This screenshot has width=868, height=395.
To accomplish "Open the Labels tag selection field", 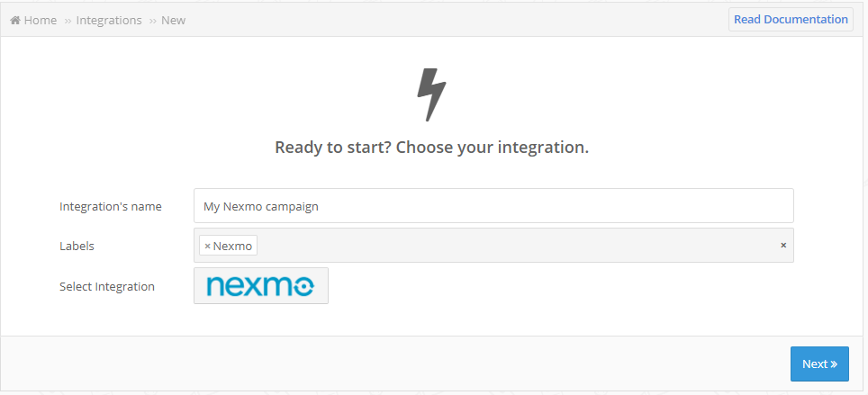I will click(x=493, y=245).
